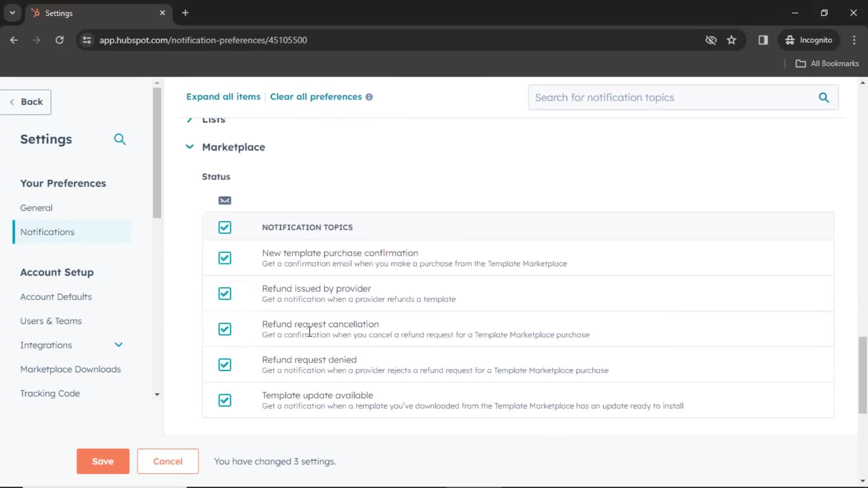Select Account Defaults under Account Setup
The height and width of the screenshot is (488, 868).
(x=56, y=296)
